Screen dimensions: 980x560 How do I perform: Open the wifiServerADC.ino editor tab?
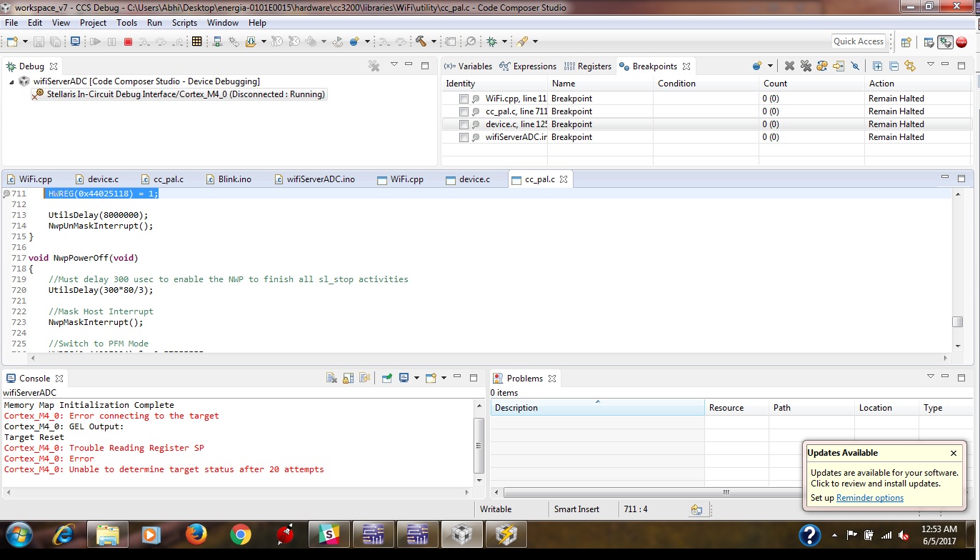click(x=314, y=179)
